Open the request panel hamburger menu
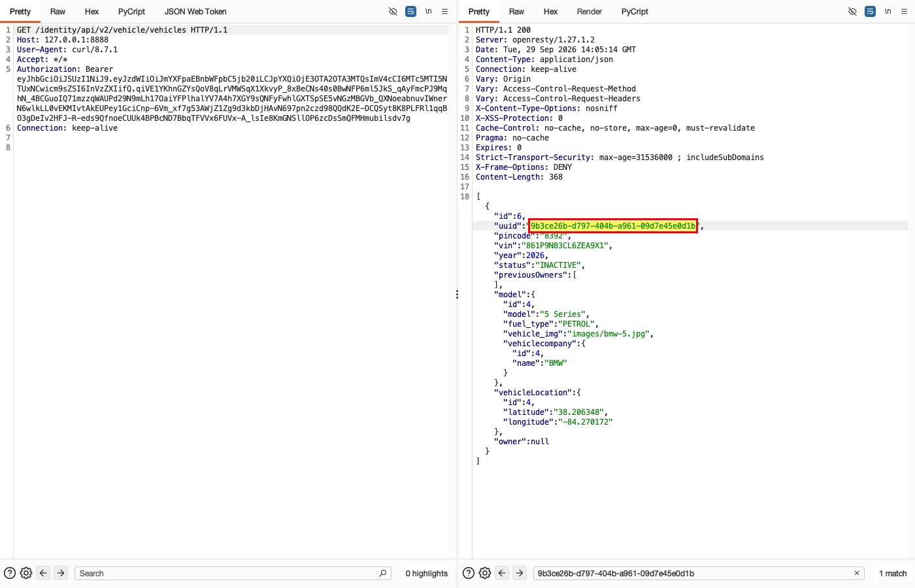 coord(445,12)
